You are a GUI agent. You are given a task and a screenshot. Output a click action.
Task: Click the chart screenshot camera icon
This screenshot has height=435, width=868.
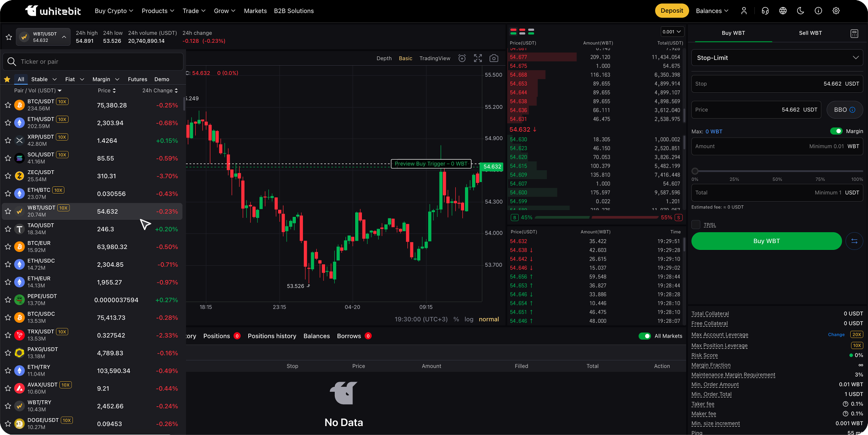click(494, 58)
